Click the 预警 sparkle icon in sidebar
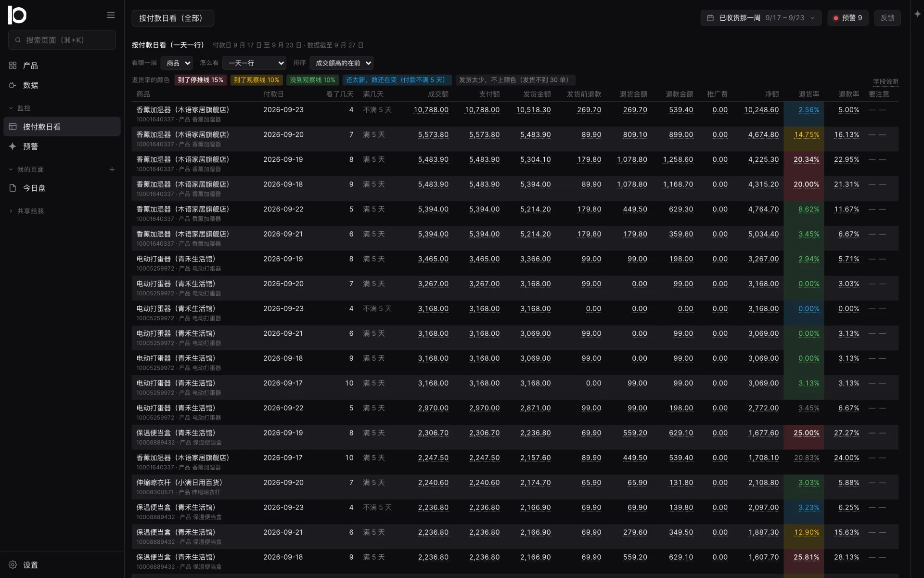The width and height of the screenshot is (924, 578). [13, 146]
